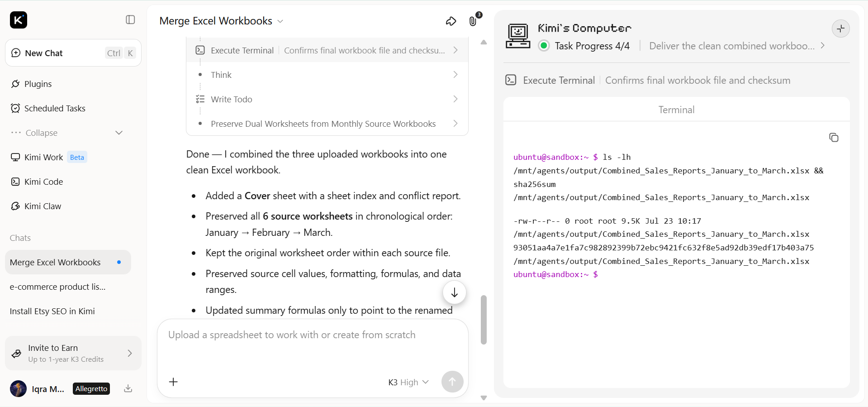Click the plus button in Kimi's Computer panel

(840, 29)
